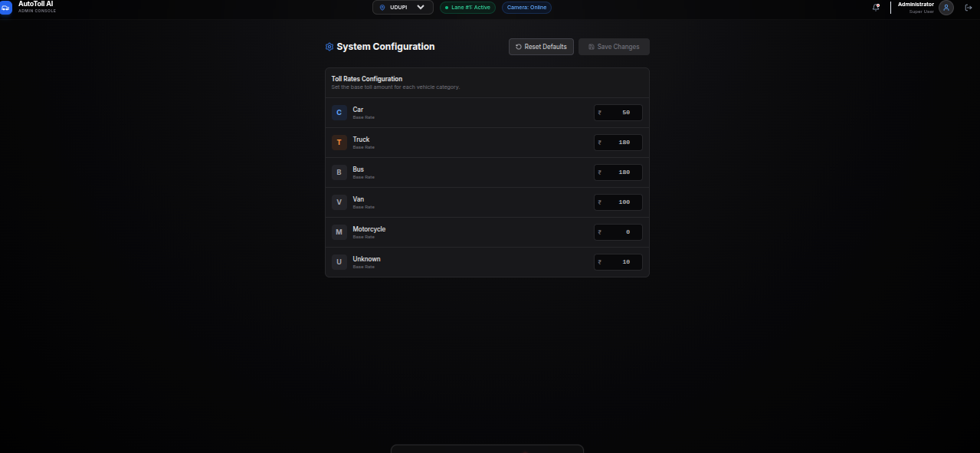Click the Truck label text
This screenshot has height=453, width=980.
(x=361, y=140)
